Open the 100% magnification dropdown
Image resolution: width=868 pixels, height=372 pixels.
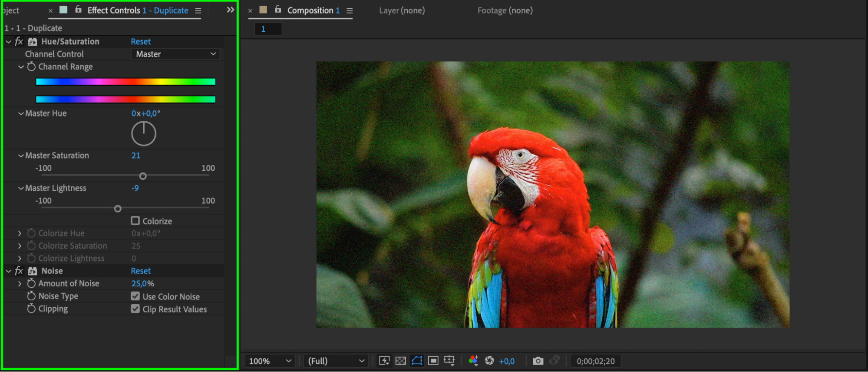pyautogui.click(x=270, y=361)
